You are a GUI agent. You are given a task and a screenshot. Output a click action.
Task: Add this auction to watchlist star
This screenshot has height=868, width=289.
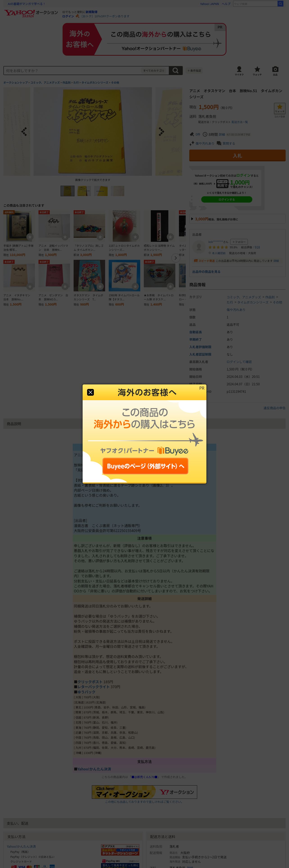(x=280, y=109)
